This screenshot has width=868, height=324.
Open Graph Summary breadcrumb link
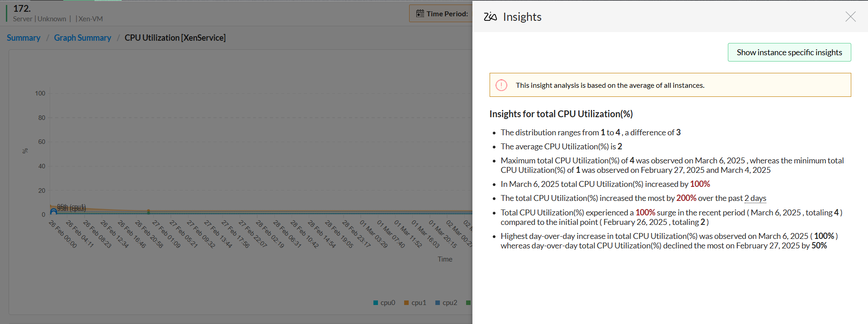[x=82, y=38]
